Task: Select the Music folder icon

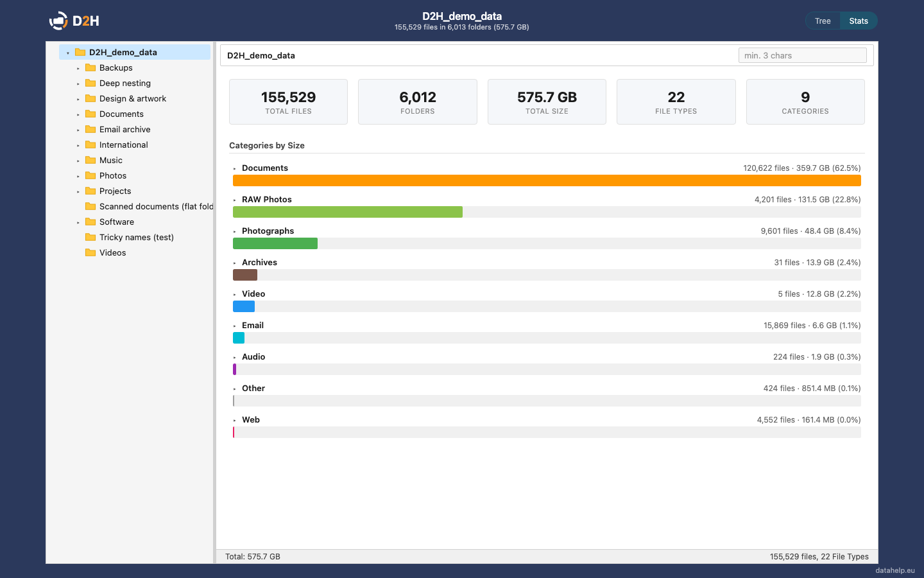Action: pos(90,160)
